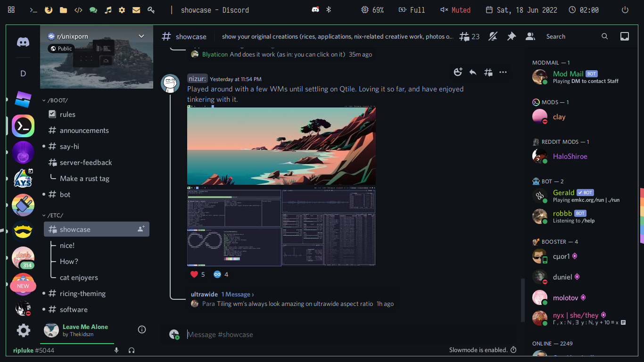Mute your microphone in the user panel
This screenshot has height=362, width=644.
(x=116, y=350)
